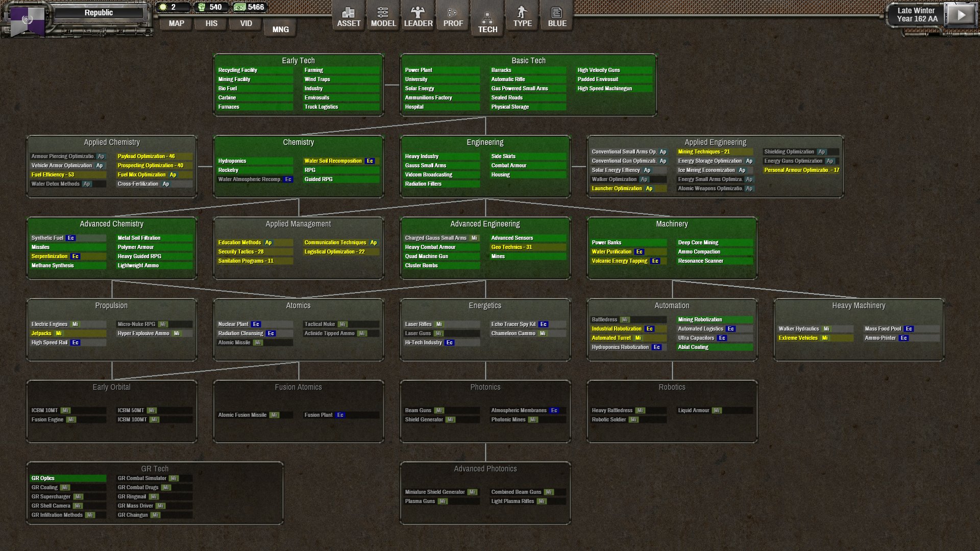Select the MNG management tab

coord(280,30)
